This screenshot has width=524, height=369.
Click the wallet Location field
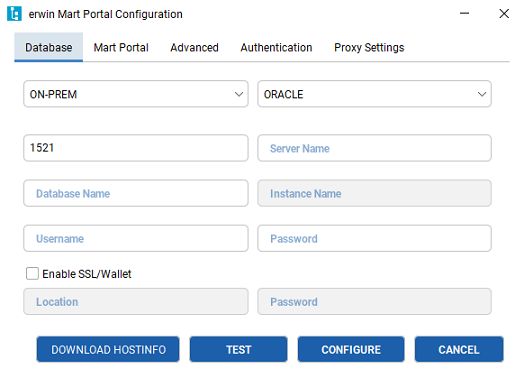tap(136, 301)
